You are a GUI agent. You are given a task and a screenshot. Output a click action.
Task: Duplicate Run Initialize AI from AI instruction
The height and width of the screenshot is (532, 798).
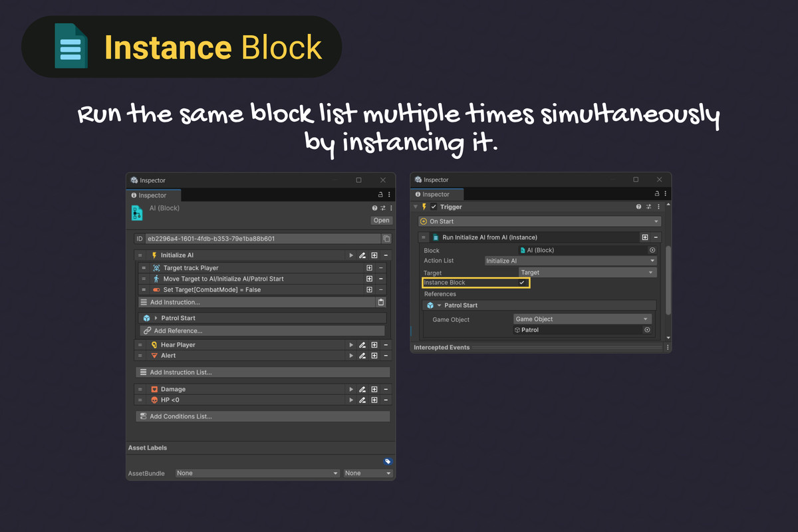point(645,237)
